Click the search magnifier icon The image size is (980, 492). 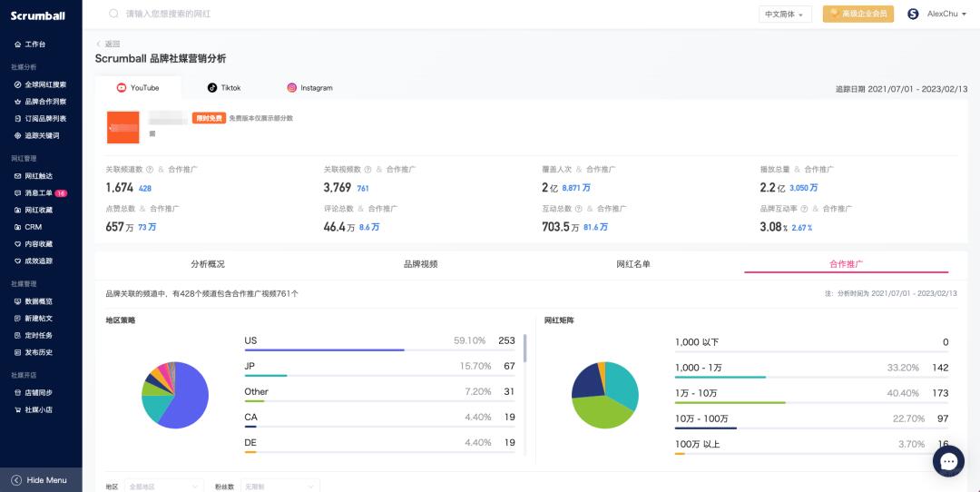click(x=113, y=13)
